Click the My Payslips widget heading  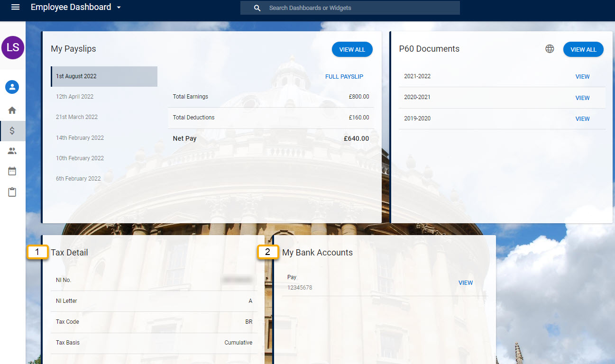pos(73,49)
